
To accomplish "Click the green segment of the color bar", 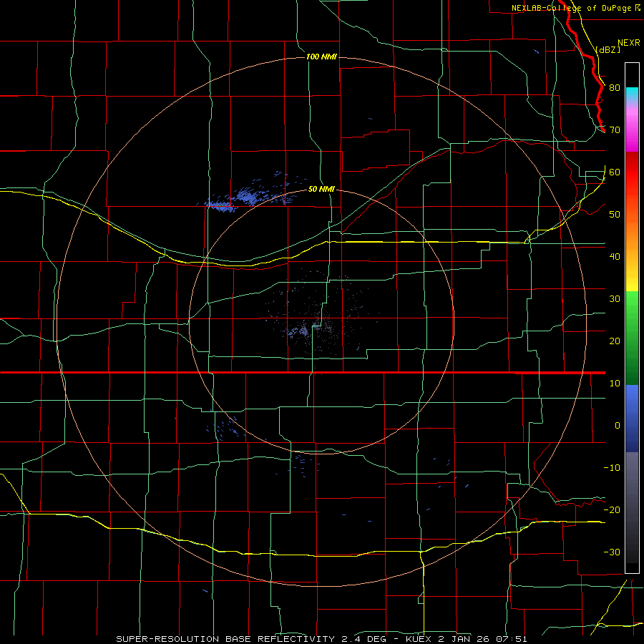I will pos(632,338).
